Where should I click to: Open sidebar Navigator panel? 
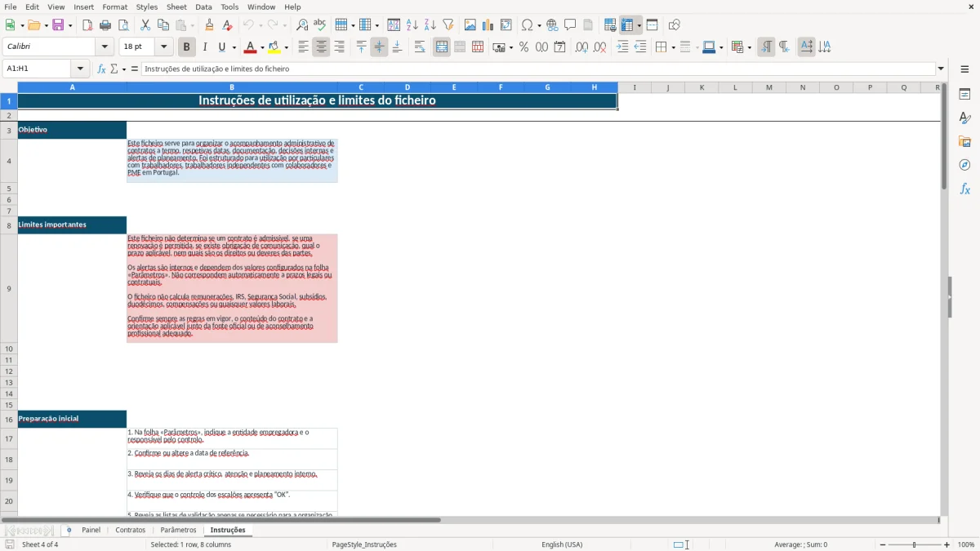964,165
